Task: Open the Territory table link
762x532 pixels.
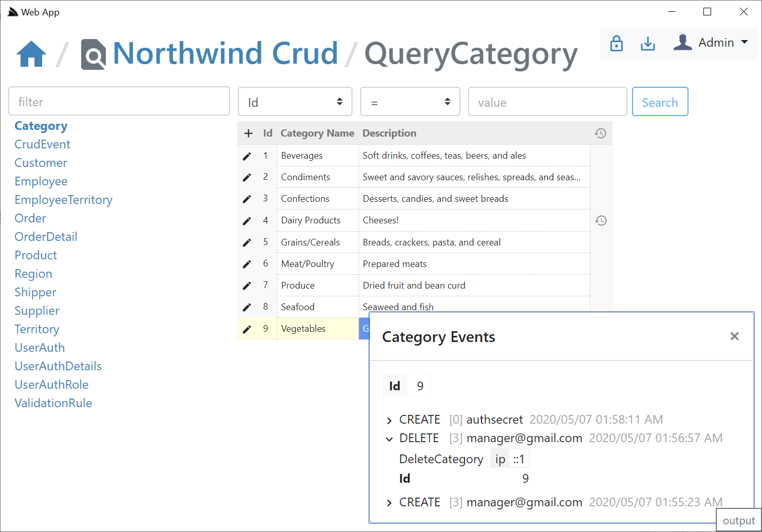Action: [x=37, y=330]
